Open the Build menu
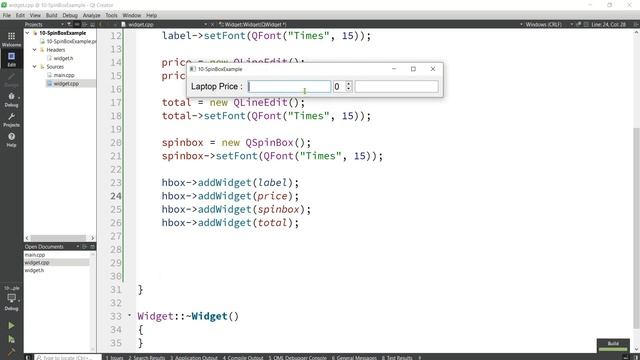640x360 pixels. tap(51, 16)
